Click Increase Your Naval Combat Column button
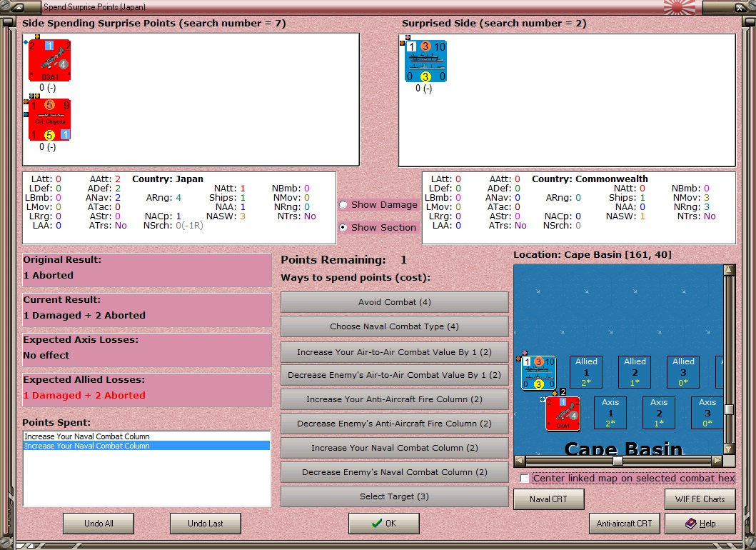 (x=394, y=448)
